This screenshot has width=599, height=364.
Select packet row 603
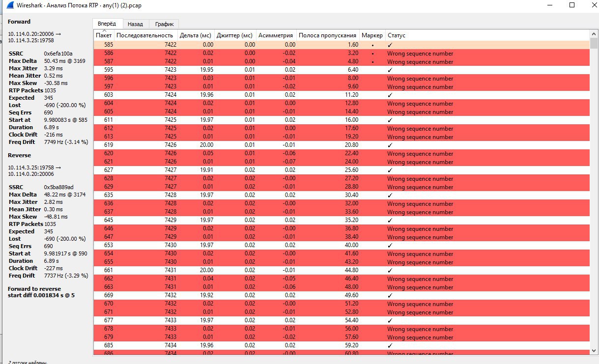(342, 95)
